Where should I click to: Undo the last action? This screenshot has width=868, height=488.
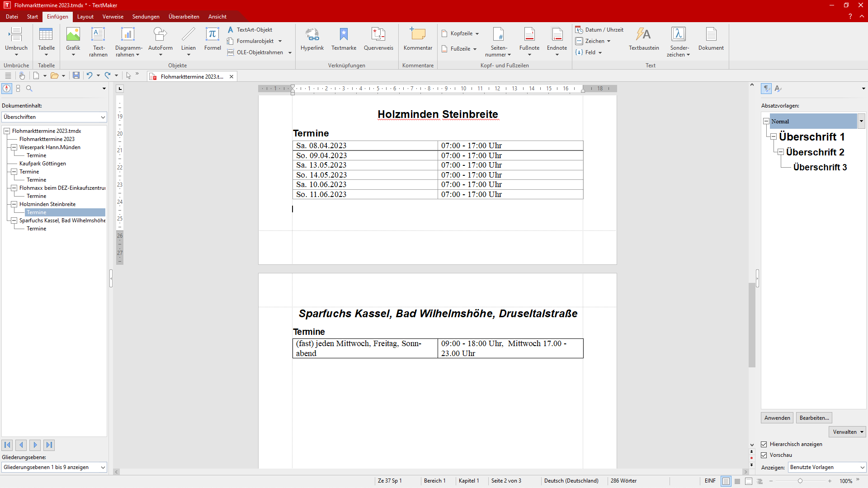(90, 75)
